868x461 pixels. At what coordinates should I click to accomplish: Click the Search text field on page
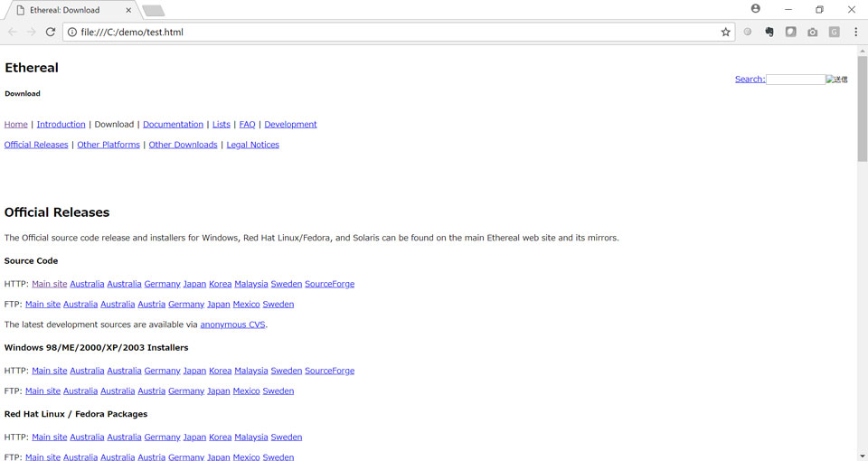(796, 80)
